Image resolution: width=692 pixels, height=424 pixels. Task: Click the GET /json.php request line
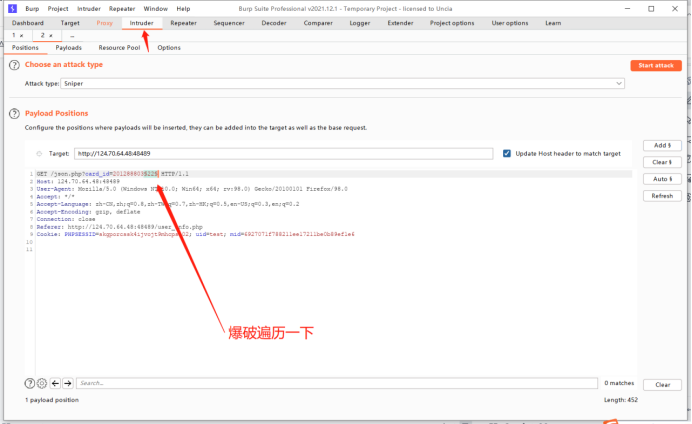pos(113,174)
